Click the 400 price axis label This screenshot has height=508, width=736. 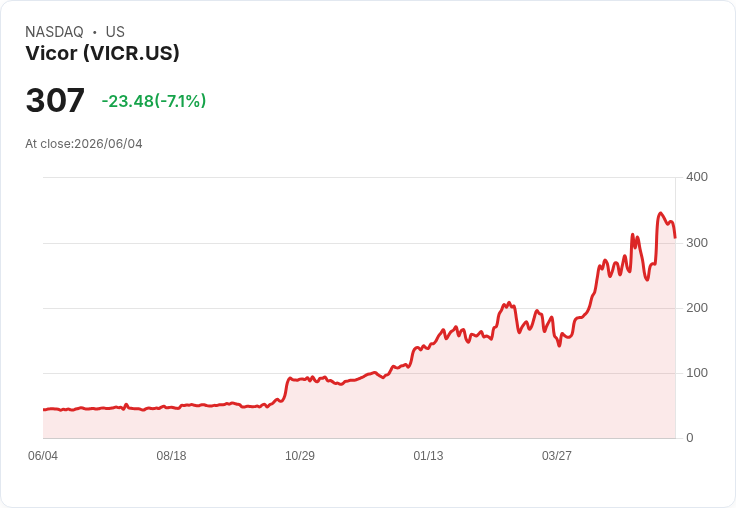tap(697, 177)
